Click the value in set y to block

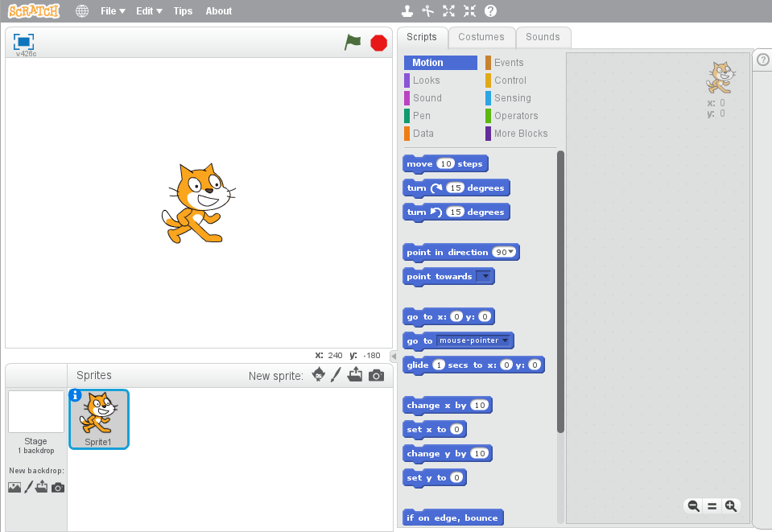click(x=457, y=478)
